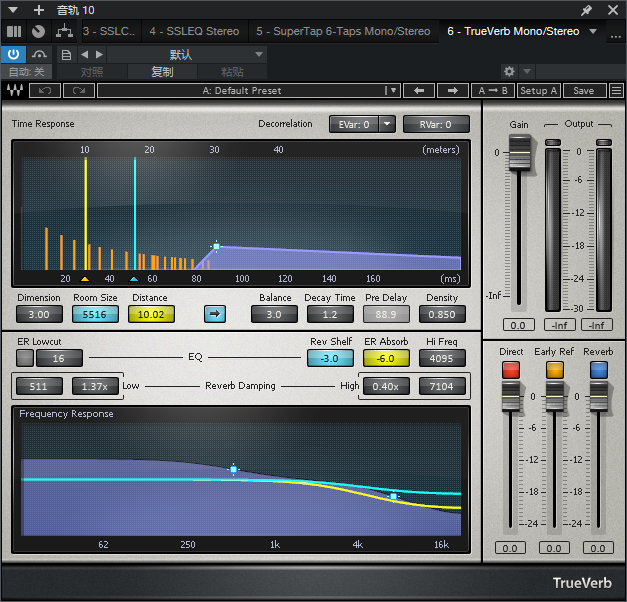Click the Rev Shelf -3.0 field
This screenshot has height=602, width=627.
(x=330, y=358)
